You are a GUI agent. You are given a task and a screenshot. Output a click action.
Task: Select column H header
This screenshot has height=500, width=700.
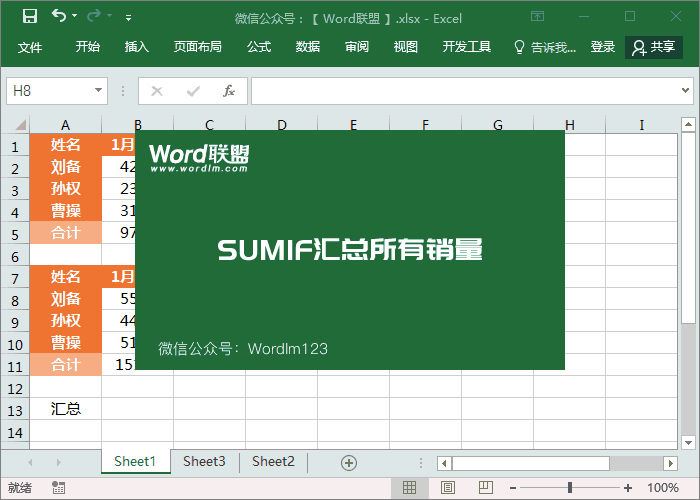(x=570, y=125)
